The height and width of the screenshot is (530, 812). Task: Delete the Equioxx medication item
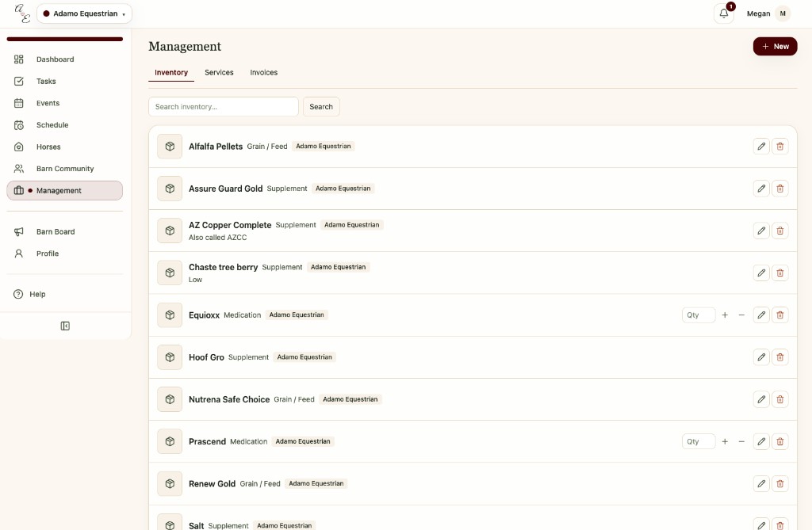(x=780, y=315)
